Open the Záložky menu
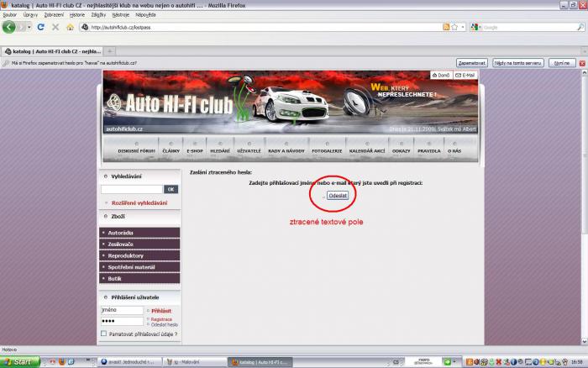 (x=98, y=14)
